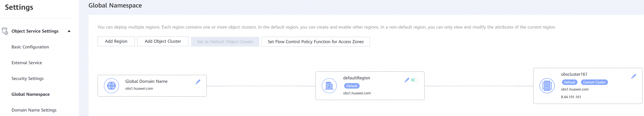Click the Add Object Cluster button
This screenshot has height=116, width=644.
(163, 41)
